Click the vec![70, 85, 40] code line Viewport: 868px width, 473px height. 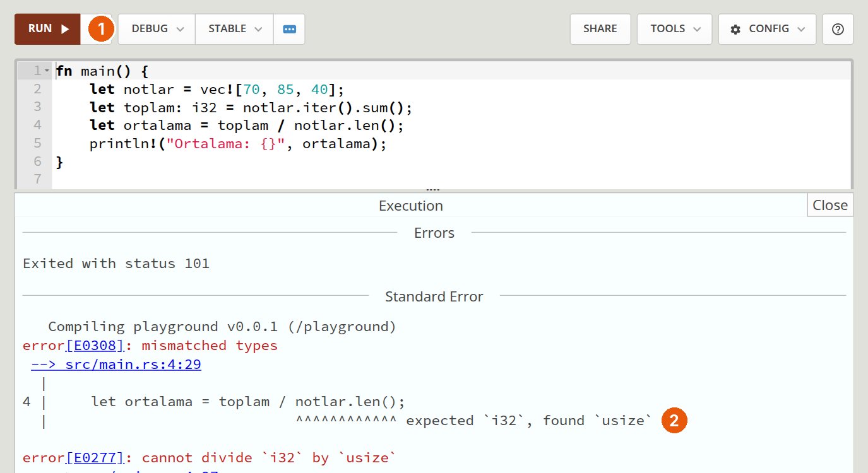218,89
